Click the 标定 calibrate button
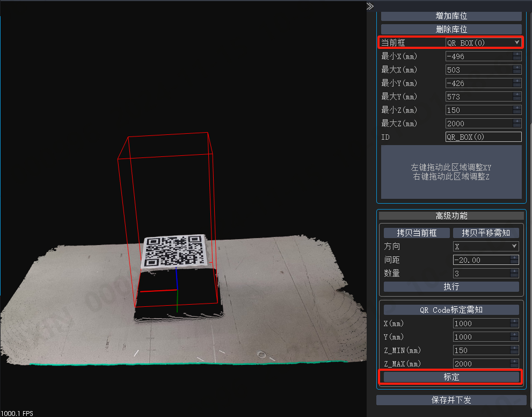The image size is (532, 417). click(451, 377)
